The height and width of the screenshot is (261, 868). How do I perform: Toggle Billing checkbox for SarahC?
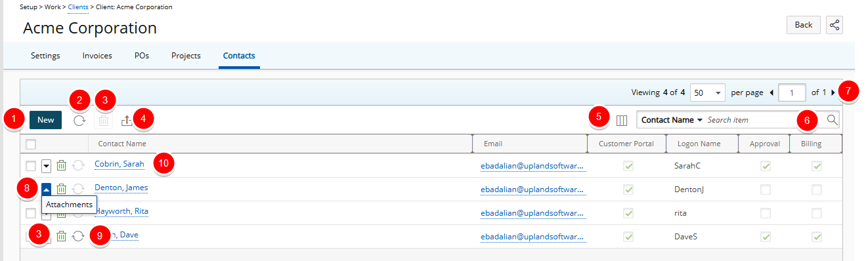[817, 166]
